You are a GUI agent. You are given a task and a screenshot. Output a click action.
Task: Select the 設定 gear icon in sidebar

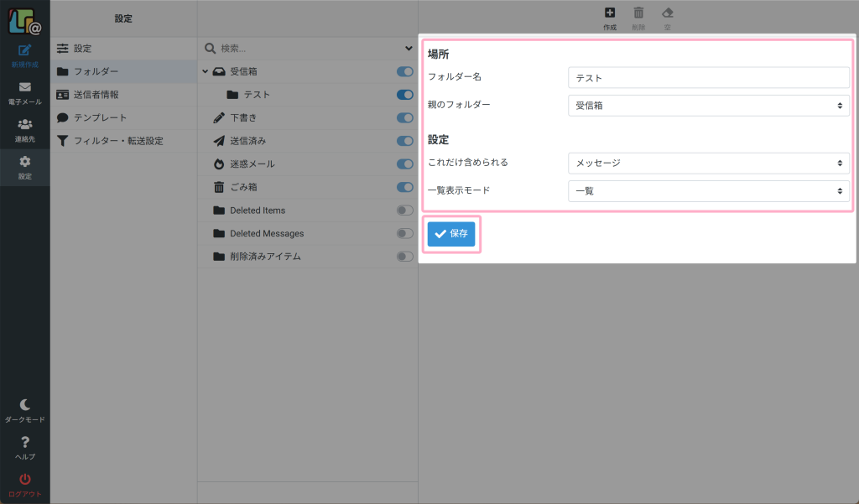pos(24,162)
